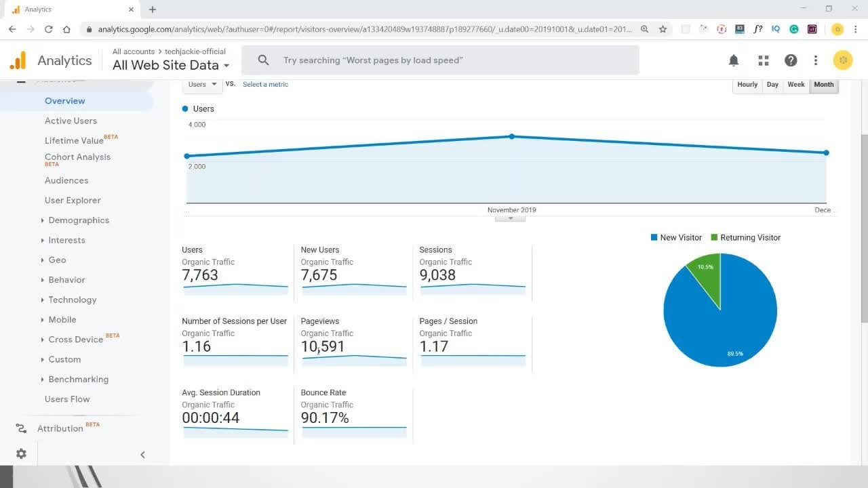This screenshot has height=488, width=868.
Task: Open the Help question mark icon
Action: (791, 60)
